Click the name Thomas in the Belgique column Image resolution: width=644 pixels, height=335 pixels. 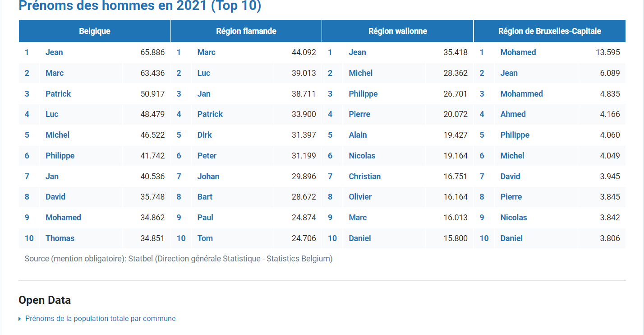60,238
